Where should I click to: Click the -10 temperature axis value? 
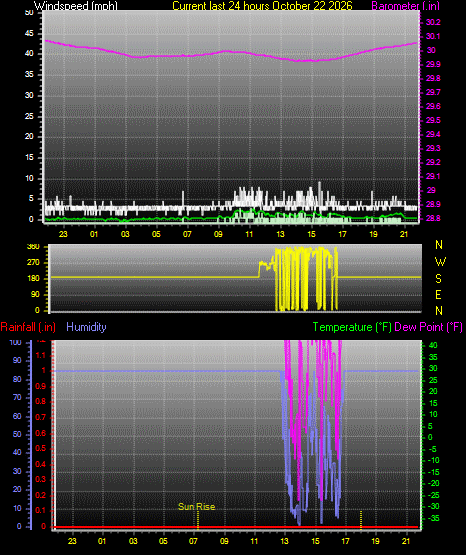[435, 460]
